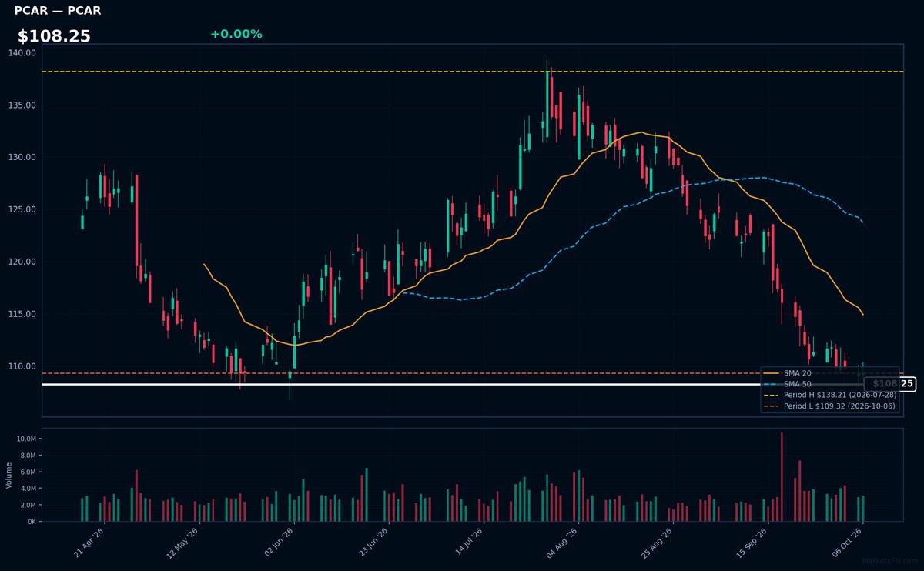This screenshot has height=571, width=924.
Task: Click the Period L $109.32 legend entry
Action: click(x=829, y=406)
